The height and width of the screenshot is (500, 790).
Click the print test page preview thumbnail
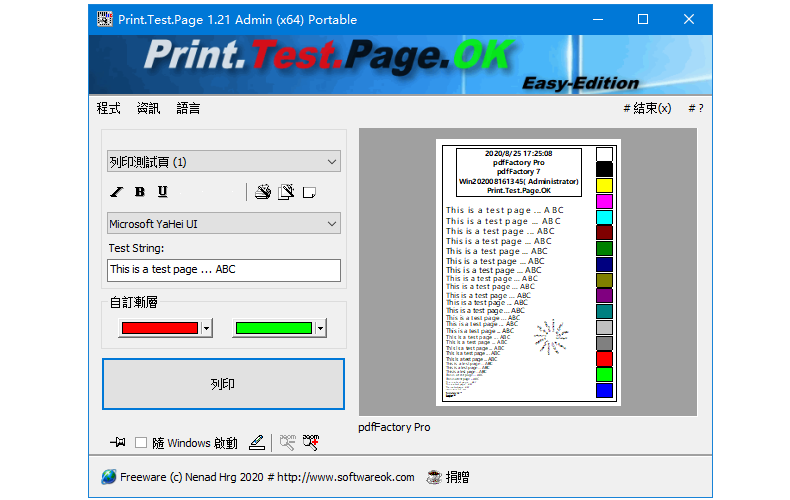point(528,272)
